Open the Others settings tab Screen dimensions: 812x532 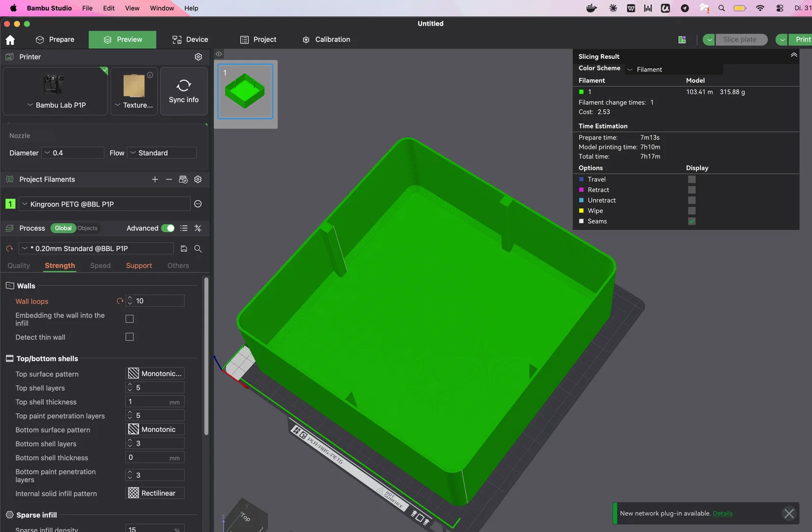tap(178, 266)
